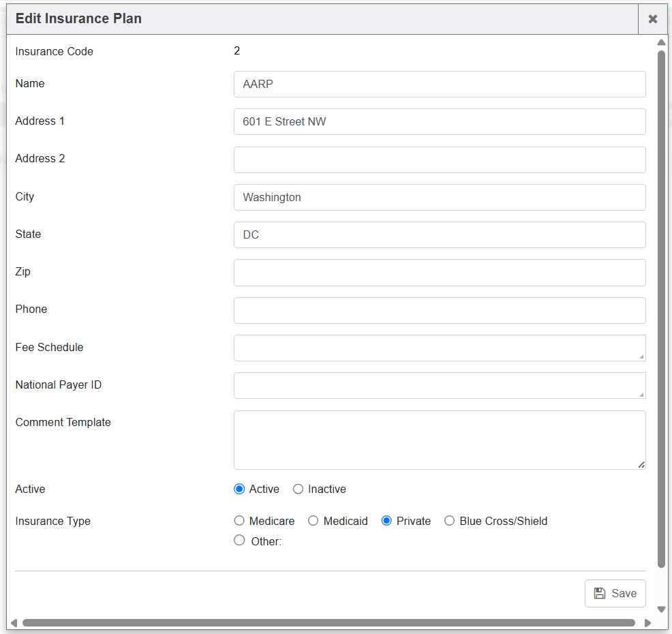Viewport: 672px width, 634px height.
Task: Click the Save button
Action: pos(615,593)
